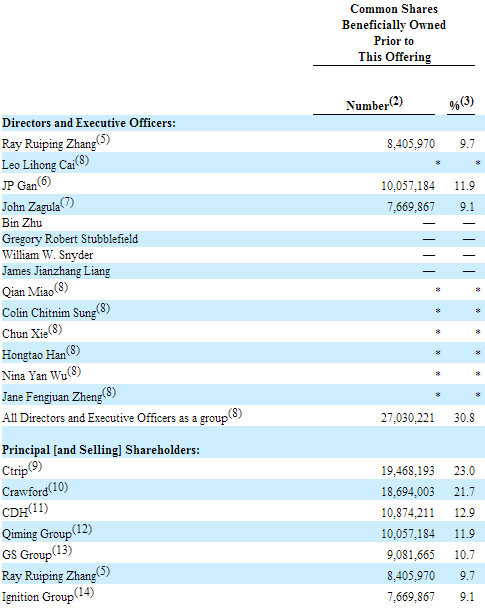The width and height of the screenshot is (485, 608).
Task: Click the 'Common Shares Beneficially Owned' column heading
Action: point(394,17)
